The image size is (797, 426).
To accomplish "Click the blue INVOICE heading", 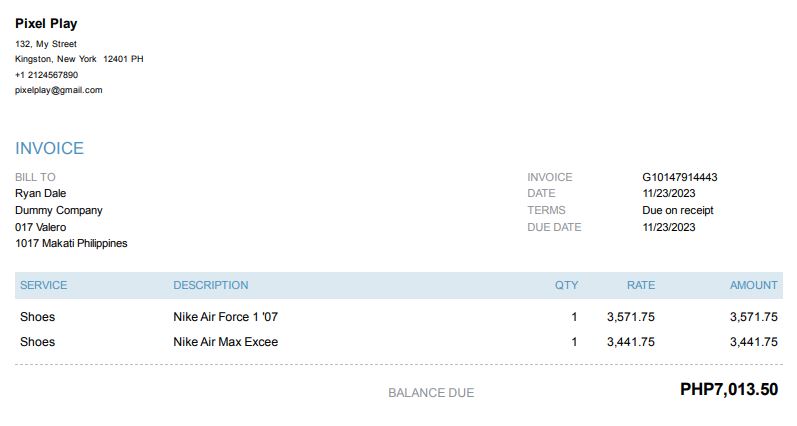I will click(49, 148).
